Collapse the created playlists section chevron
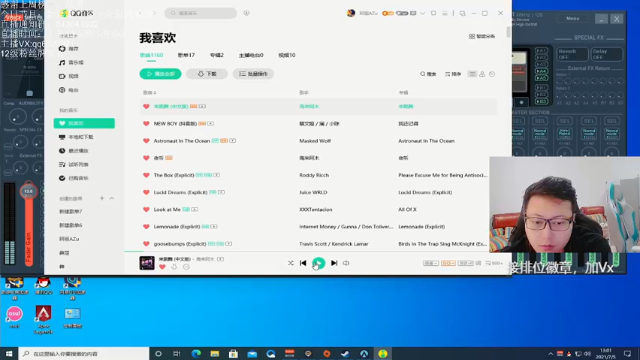 click(112, 198)
